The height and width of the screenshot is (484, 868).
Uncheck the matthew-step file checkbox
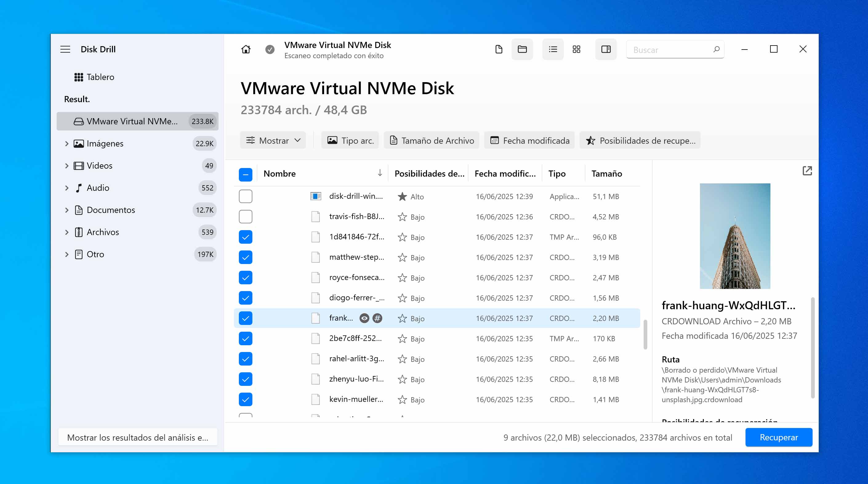[x=245, y=257]
